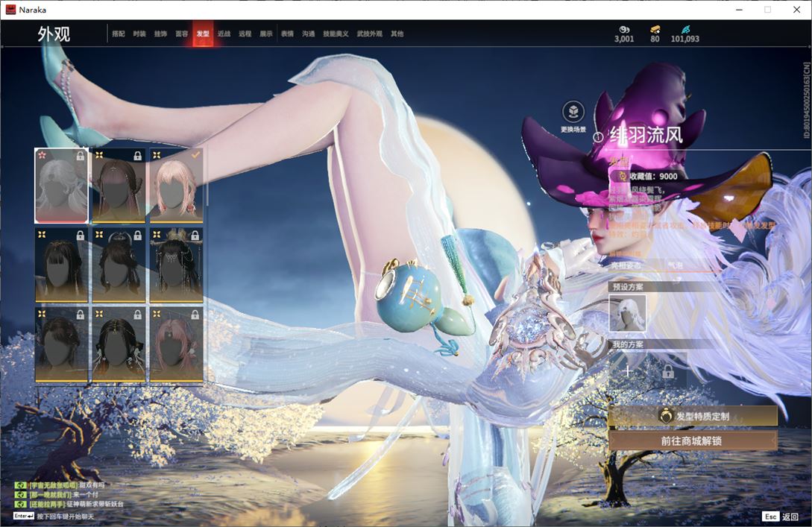Click the lock icon on white hair thumbnail

[81, 155]
